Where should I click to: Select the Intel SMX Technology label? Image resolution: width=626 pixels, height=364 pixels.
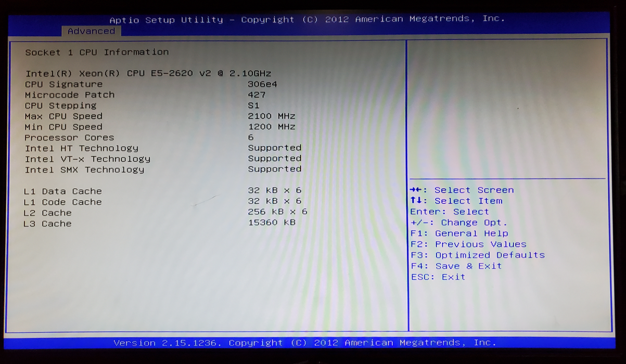click(x=84, y=170)
